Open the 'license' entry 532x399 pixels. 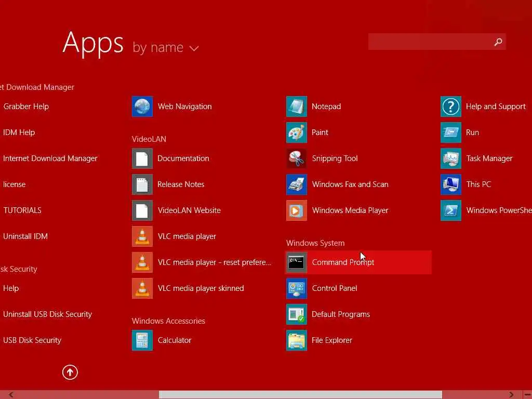coord(14,184)
